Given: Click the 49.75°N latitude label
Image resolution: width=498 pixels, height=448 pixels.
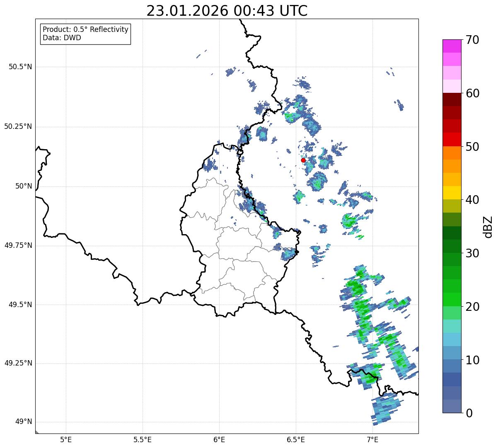Looking at the screenshot, I should [18, 245].
